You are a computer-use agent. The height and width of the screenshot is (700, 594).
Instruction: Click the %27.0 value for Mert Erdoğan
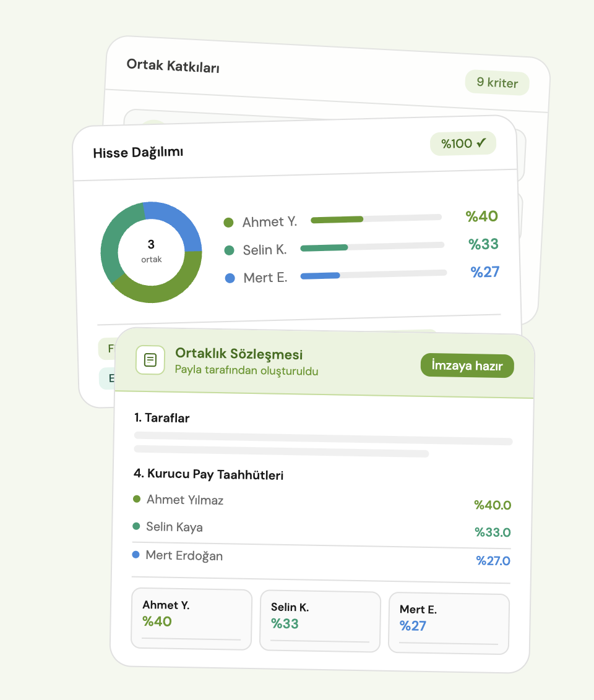pos(493,561)
